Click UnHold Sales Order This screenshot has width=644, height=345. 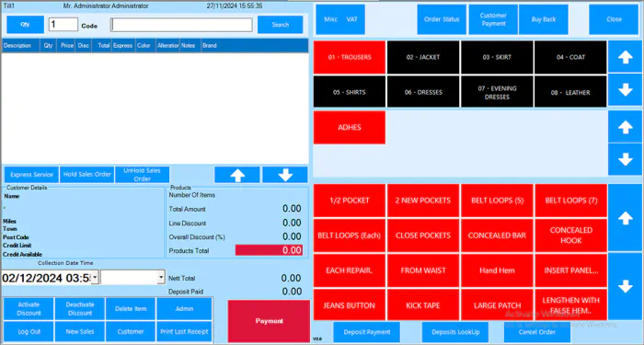[x=142, y=175]
